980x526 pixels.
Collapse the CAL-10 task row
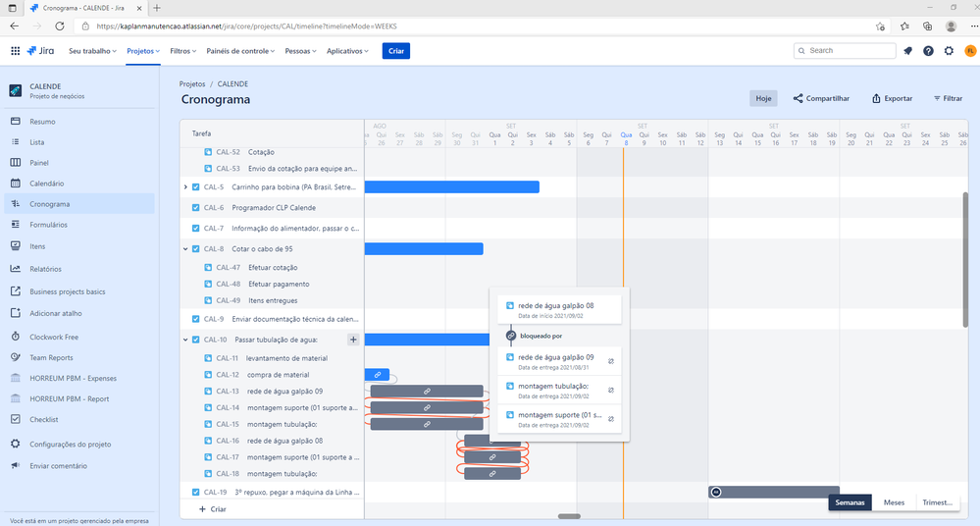pyautogui.click(x=185, y=340)
